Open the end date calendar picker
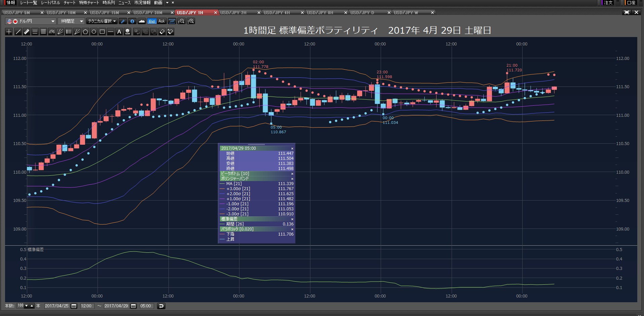This screenshot has width=644, height=316. (x=134, y=306)
